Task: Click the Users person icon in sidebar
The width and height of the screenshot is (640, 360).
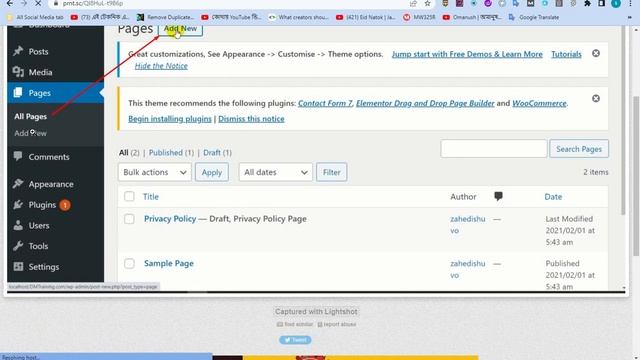Action: 18,225
